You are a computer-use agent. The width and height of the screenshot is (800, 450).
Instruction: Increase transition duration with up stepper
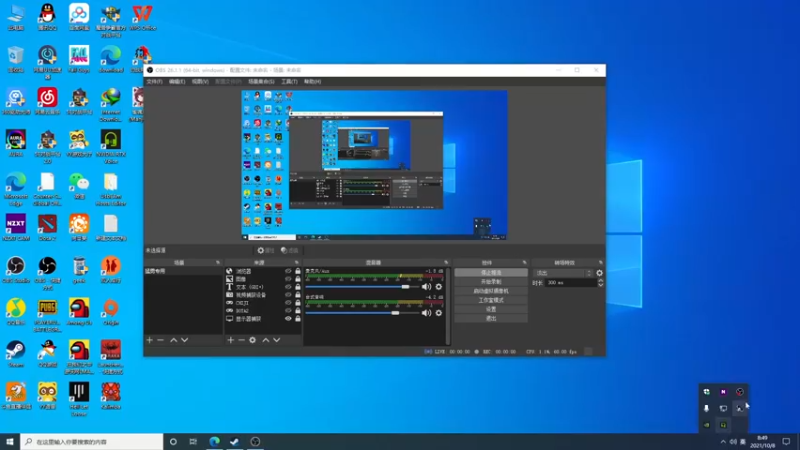coord(601,281)
